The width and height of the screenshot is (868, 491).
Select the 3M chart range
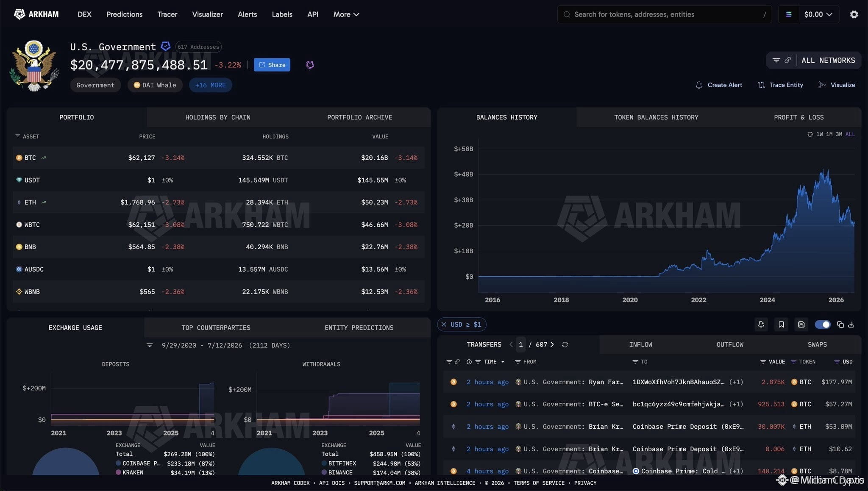[839, 134]
